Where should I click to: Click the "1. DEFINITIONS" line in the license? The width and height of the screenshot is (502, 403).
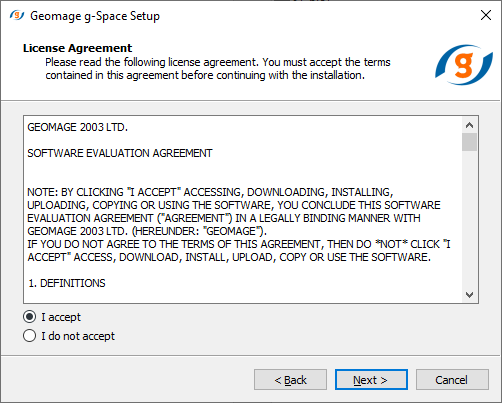67,283
